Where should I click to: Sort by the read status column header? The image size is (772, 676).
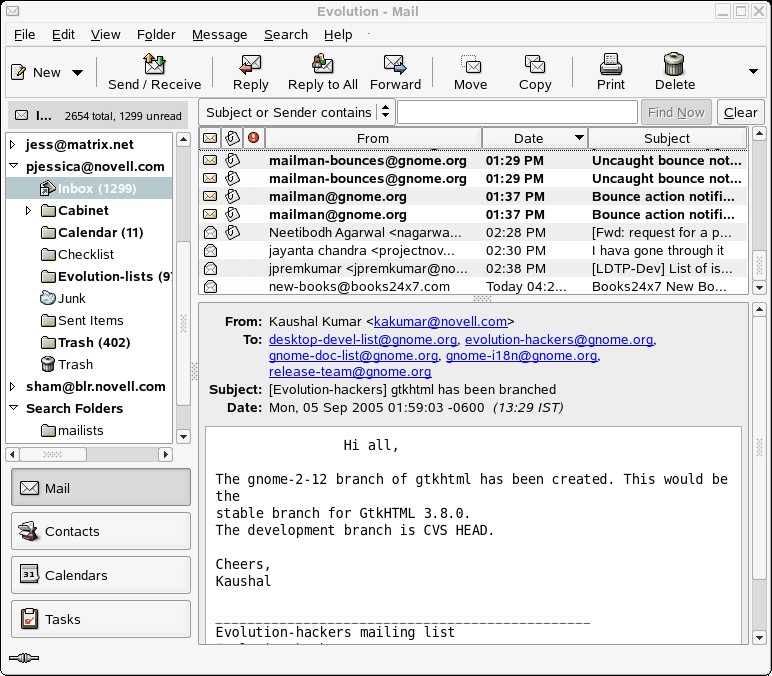[210, 138]
